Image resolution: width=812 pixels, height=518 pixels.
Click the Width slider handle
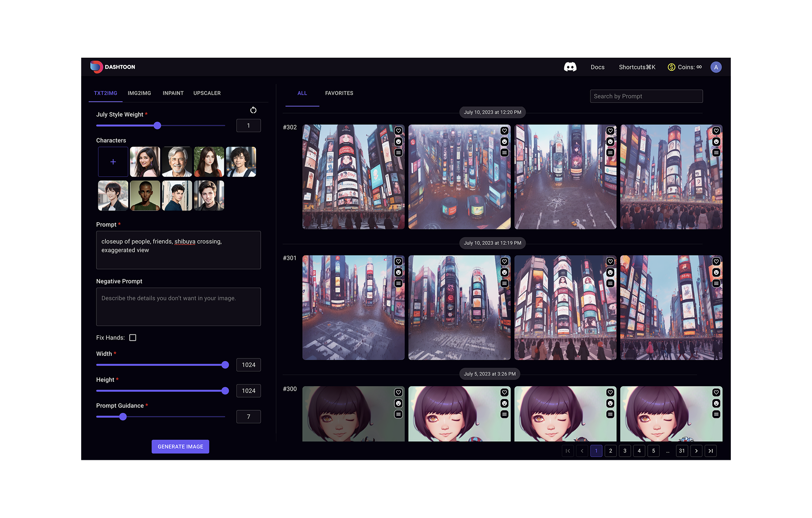[x=225, y=365]
